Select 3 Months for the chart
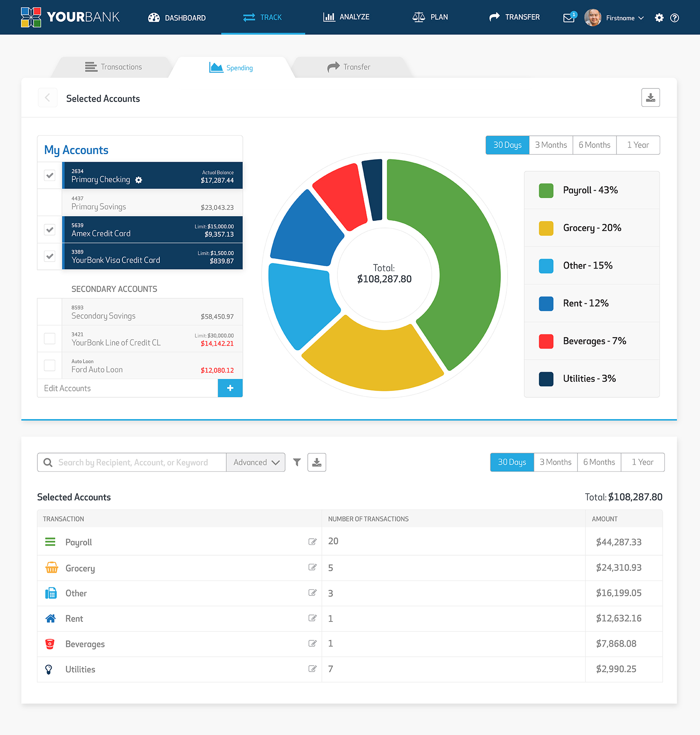 coord(551,145)
